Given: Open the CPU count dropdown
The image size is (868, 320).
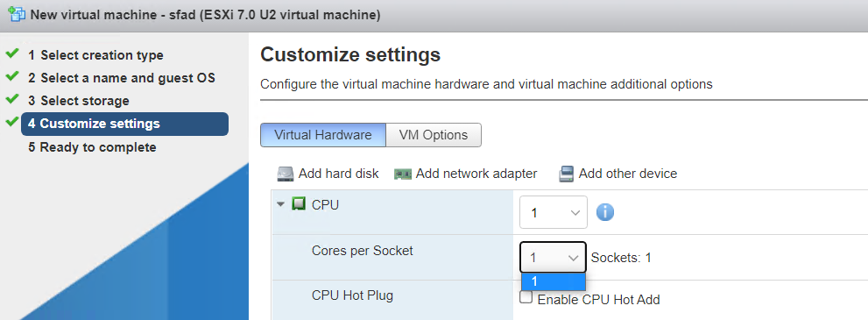Looking at the screenshot, I should point(553,212).
